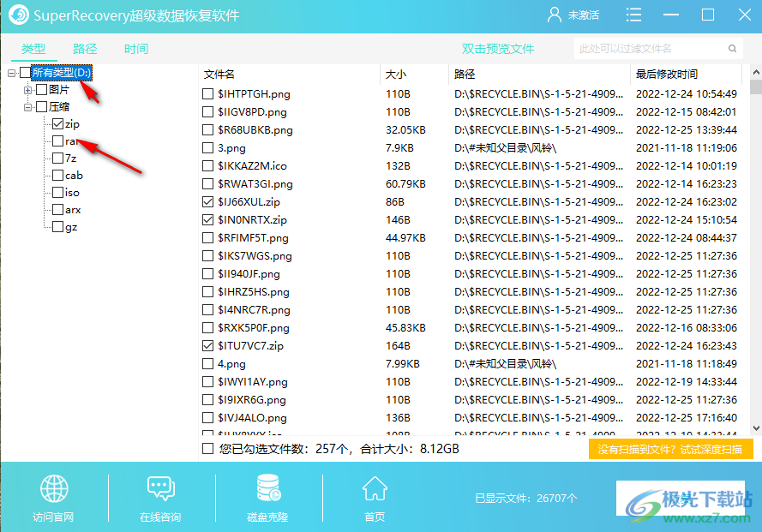The height and width of the screenshot is (532, 762).
Task: Toggle checkbox for $IJ66XUL.zip
Action: [207, 201]
